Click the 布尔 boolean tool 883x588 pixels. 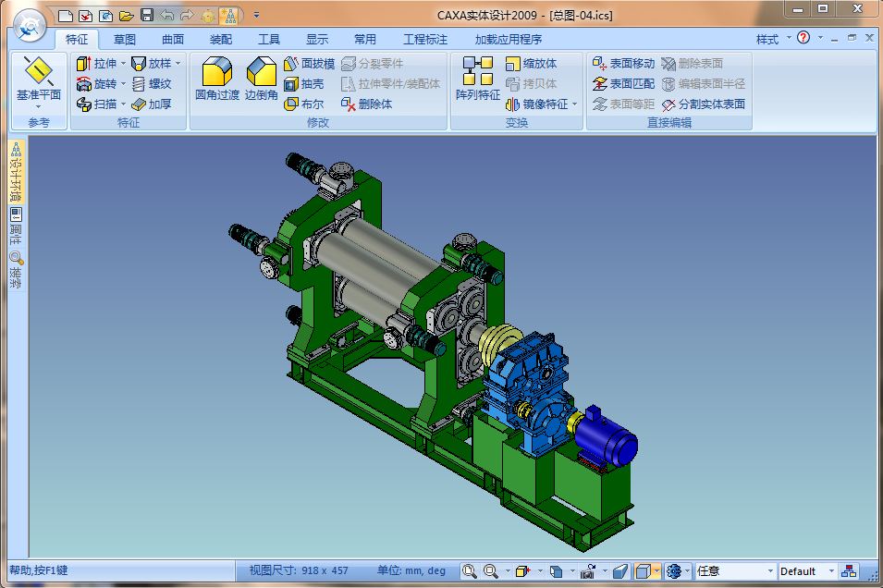click(x=303, y=104)
